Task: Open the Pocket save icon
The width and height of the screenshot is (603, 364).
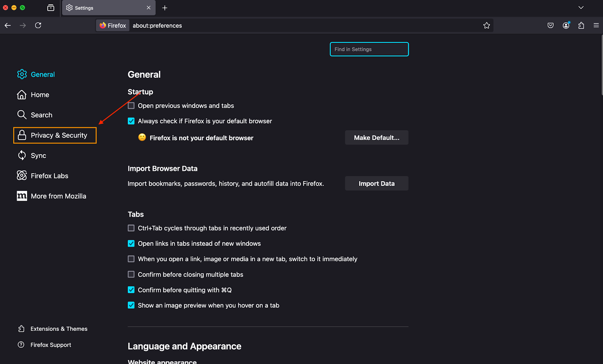Action: pyautogui.click(x=551, y=25)
